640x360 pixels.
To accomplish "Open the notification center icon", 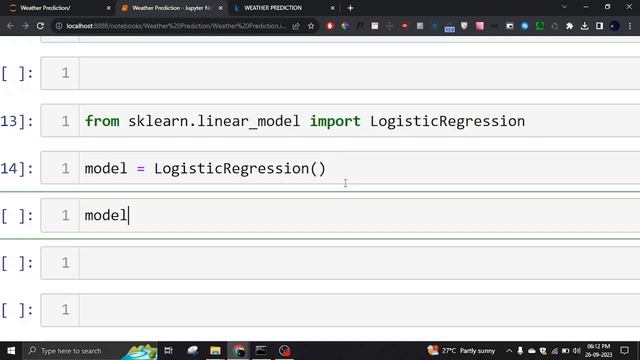I will (x=624, y=351).
